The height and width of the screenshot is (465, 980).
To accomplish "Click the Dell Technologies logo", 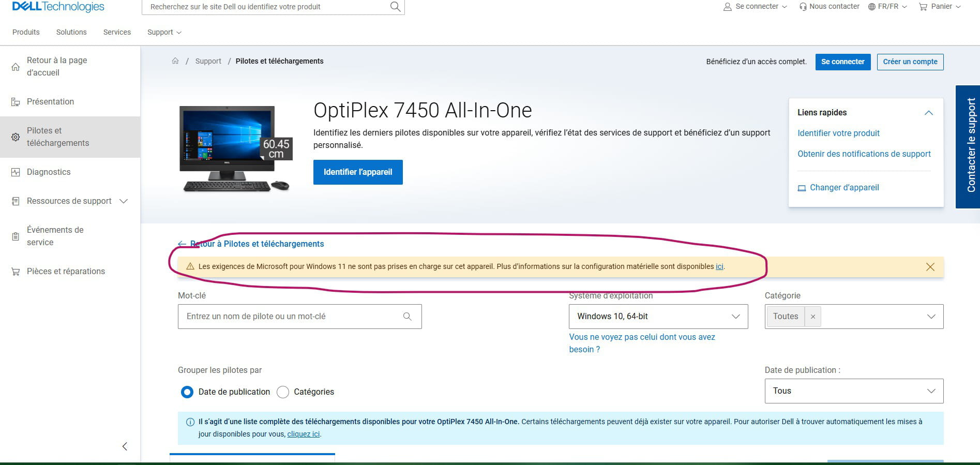I will (58, 7).
